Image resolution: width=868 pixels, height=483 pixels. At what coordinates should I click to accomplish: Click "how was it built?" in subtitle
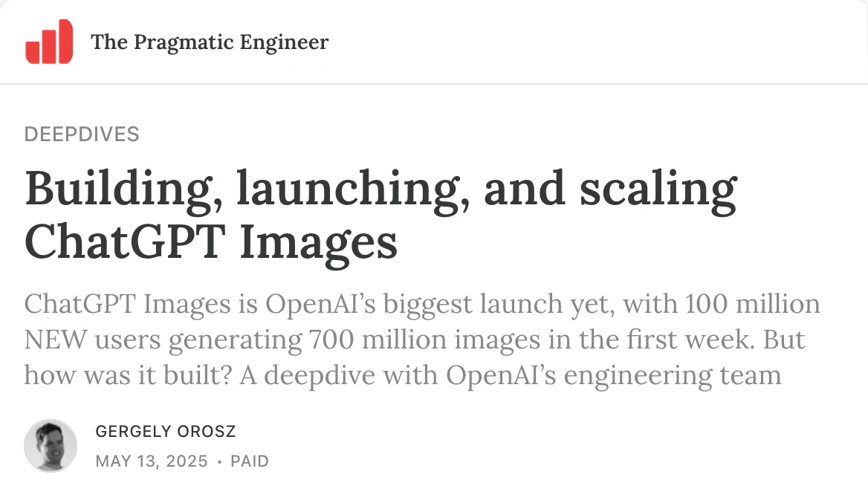pyautogui.click(x=128, y=375)
